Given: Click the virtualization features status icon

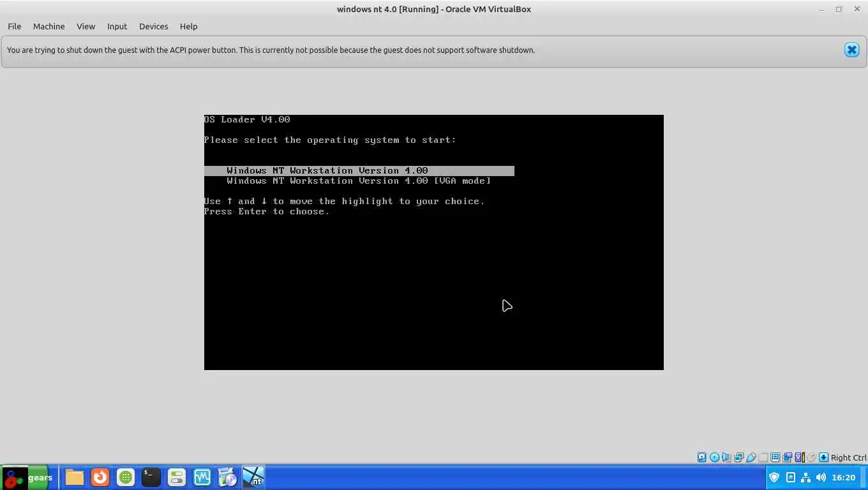Looking at the screenshot, I should coord(799,457).
